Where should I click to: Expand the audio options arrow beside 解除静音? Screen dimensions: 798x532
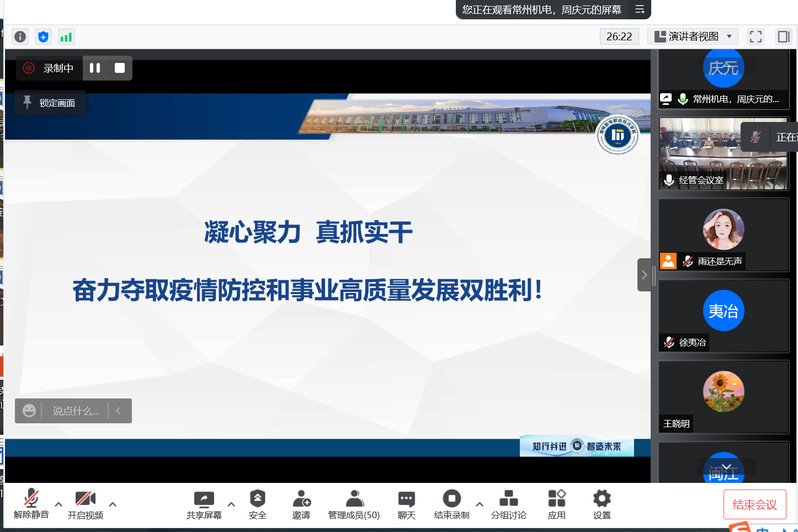(x=58, y=503)
